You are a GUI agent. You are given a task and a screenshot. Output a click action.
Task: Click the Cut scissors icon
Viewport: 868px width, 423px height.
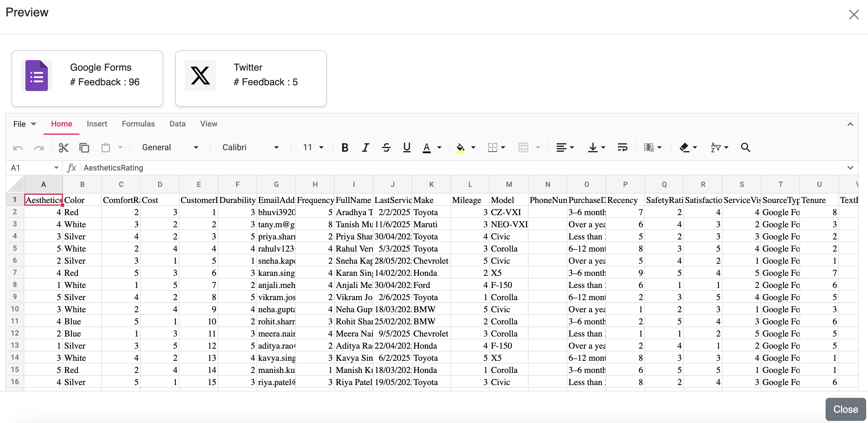[63, 147]
